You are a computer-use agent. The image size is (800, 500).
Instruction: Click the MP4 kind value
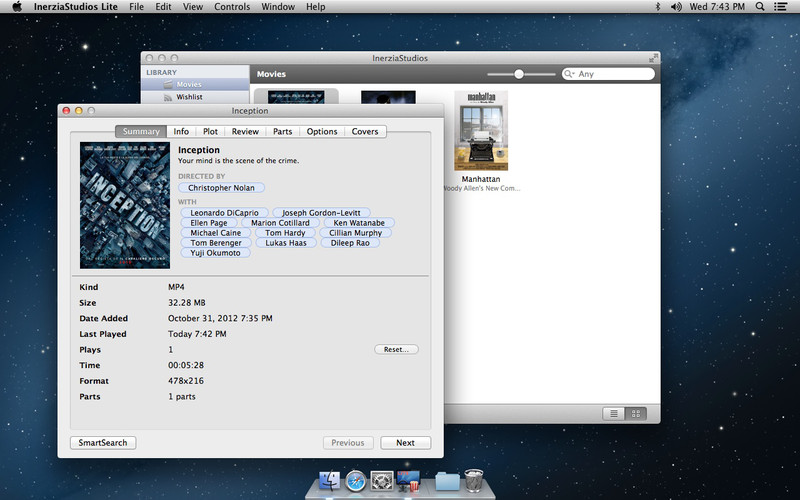tap(177, 287)
